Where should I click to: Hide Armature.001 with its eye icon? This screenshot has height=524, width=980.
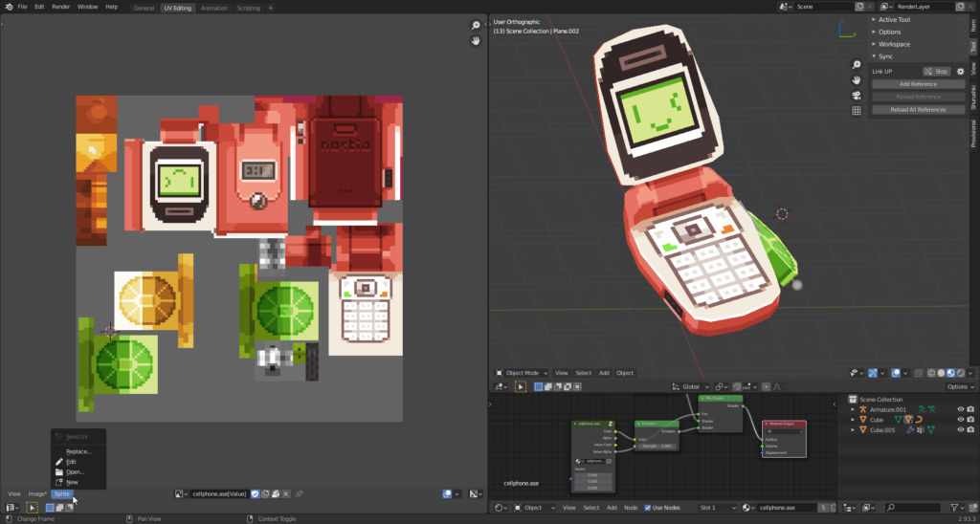[x=960, y=409]
